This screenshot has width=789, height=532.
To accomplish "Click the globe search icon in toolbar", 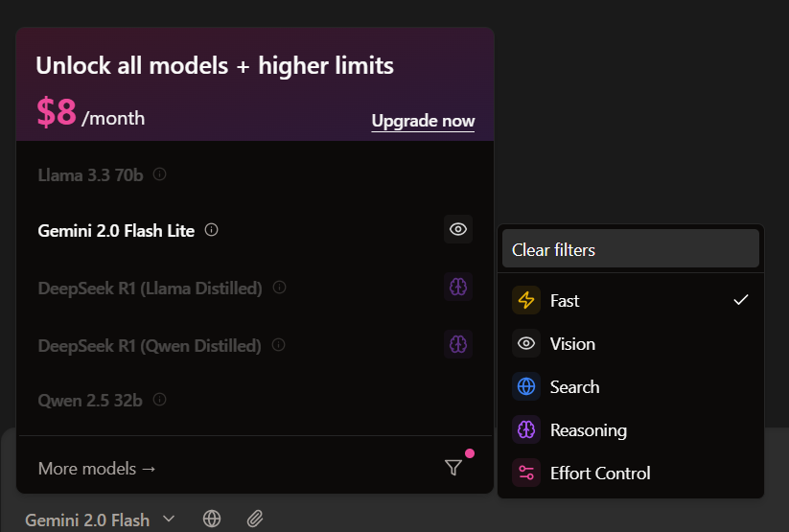I will pyautogui.click(x=212, y=519).
